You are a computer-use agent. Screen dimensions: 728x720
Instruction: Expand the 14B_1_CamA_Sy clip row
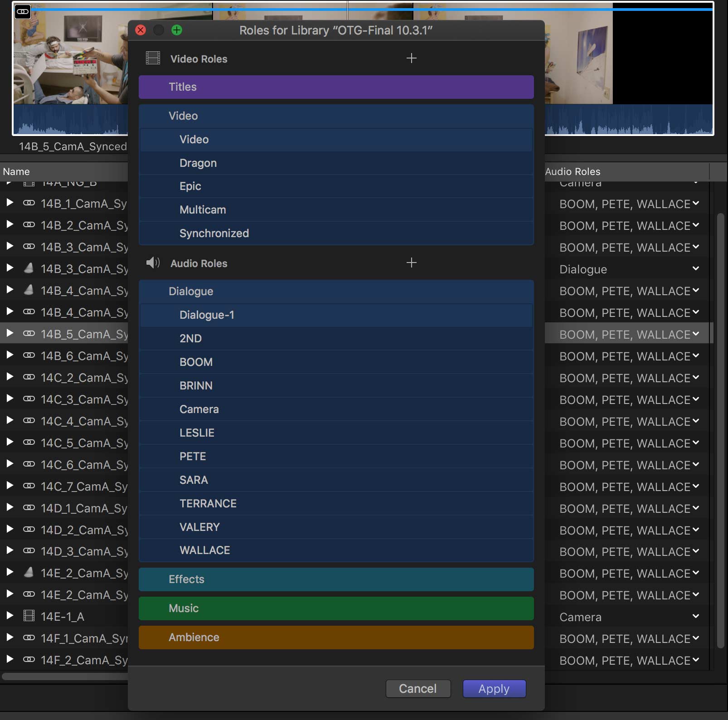[x=10, y=202]
